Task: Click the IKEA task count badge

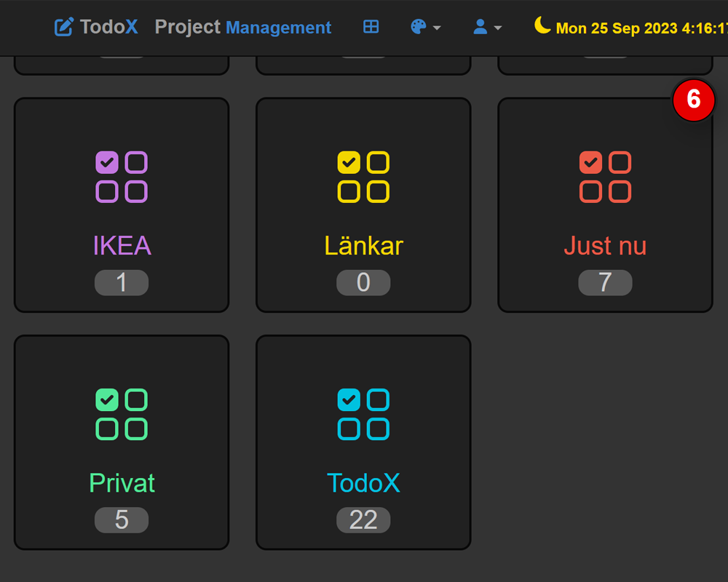Action: point(122,282)
